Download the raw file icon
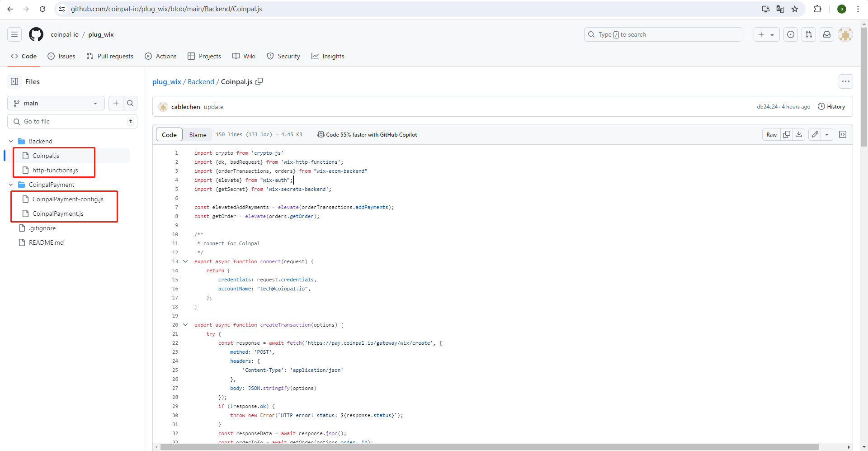Viewport: 868px width, 451px height. (799, 134)
